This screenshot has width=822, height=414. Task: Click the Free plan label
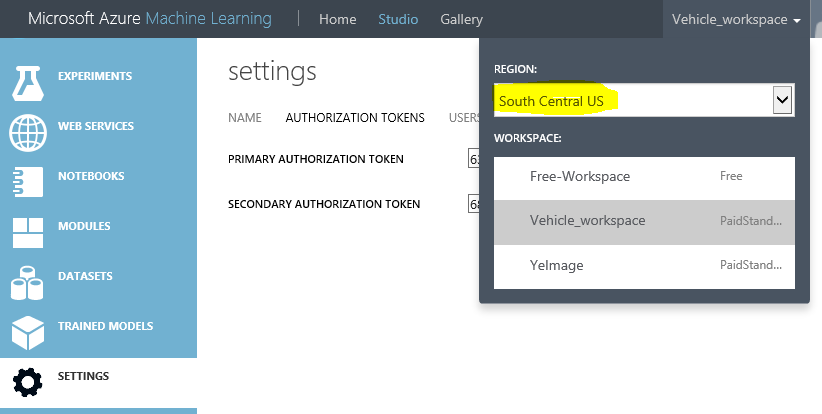pos(731,176)
